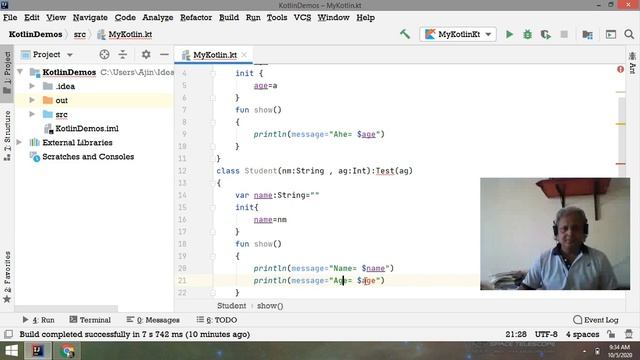Open Project panel gear settings

pos(146,54)
